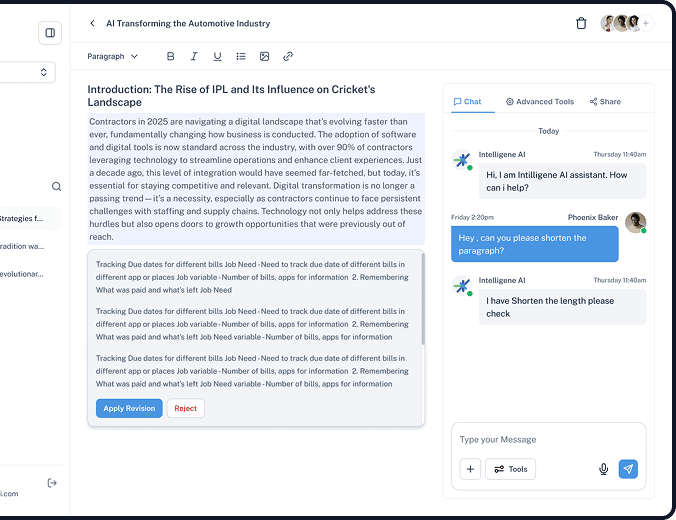Apply bold formatting from the toolbar
The width and height of the screenshot is (676, 520).
coord(170,57)
